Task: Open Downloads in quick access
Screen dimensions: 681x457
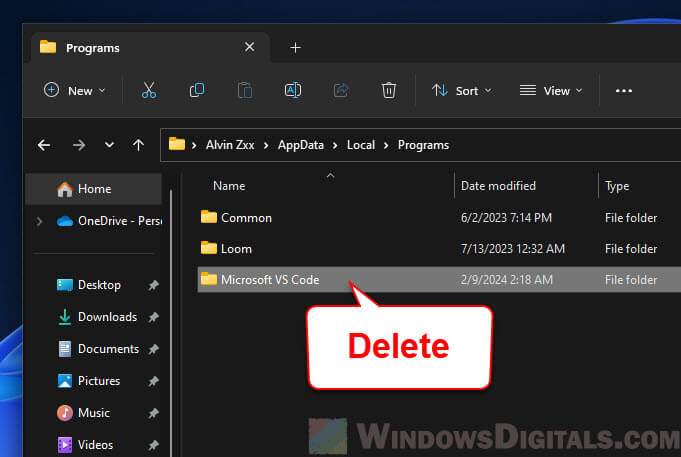Action: 97,317
